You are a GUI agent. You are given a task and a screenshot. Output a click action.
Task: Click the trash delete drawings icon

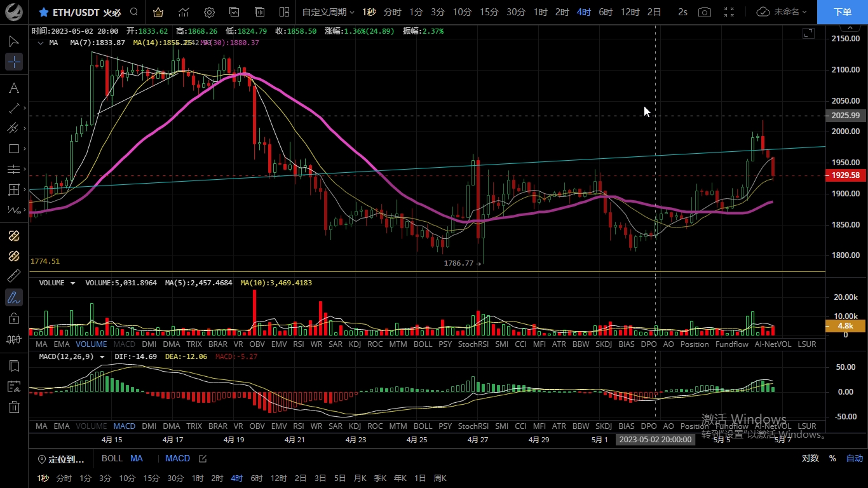tap(14, 407)
